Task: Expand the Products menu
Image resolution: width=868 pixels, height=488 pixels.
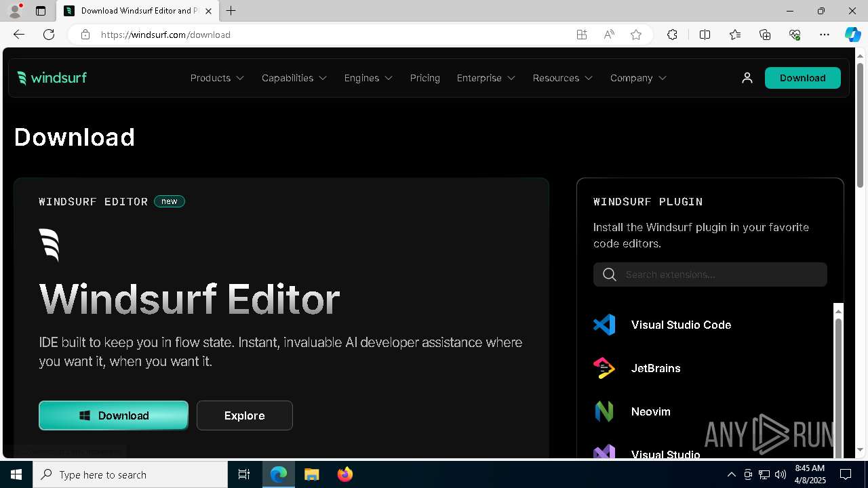Action: 217,78
